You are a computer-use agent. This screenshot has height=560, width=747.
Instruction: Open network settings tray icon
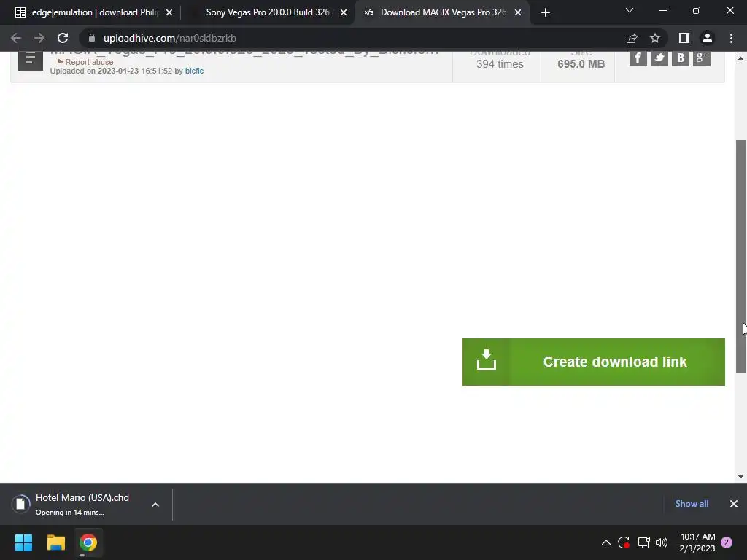tap(643, 542)
